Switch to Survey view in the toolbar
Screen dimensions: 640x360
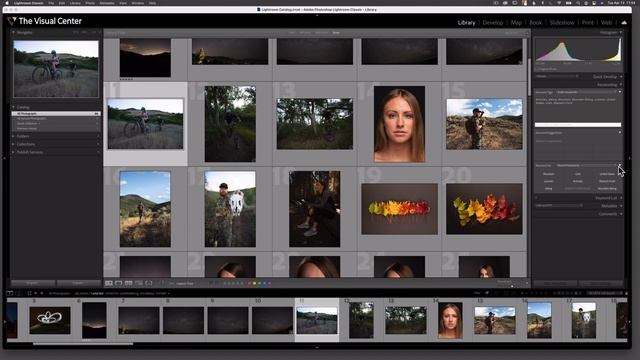pos(139,283)
